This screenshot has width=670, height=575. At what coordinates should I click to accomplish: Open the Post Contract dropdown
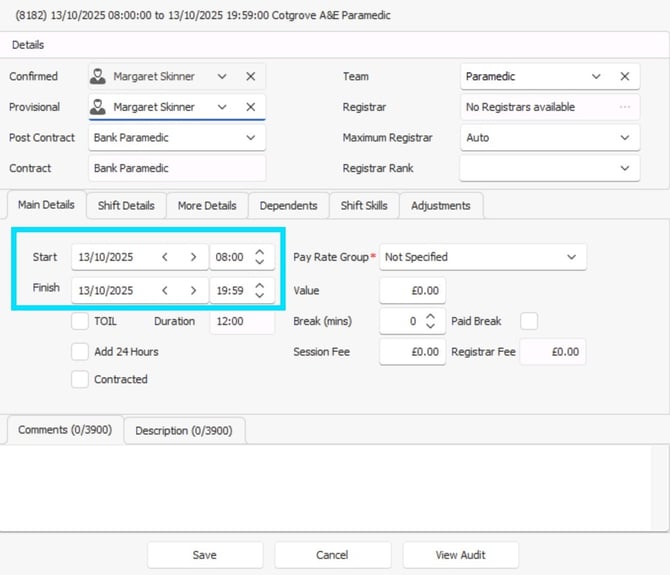pyautogui.click(x=250, y=137)
